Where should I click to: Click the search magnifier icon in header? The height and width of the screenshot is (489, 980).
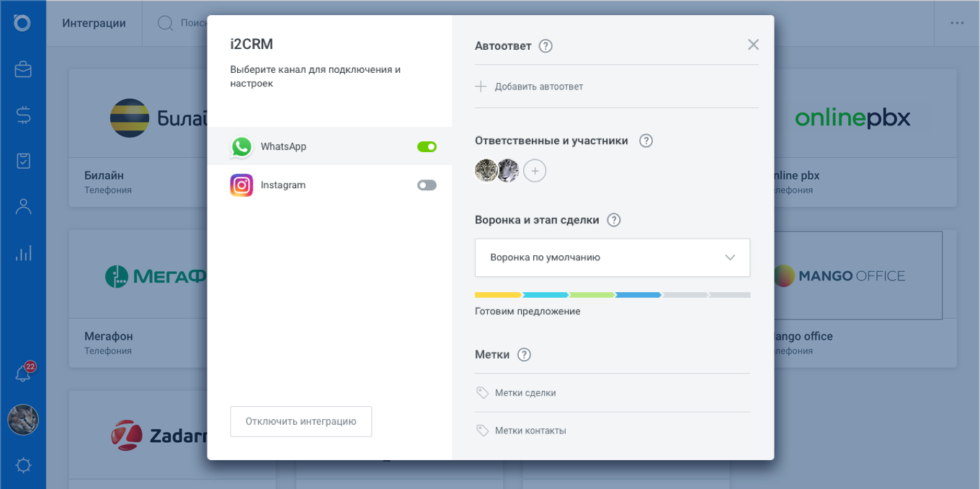coord(165,23)
